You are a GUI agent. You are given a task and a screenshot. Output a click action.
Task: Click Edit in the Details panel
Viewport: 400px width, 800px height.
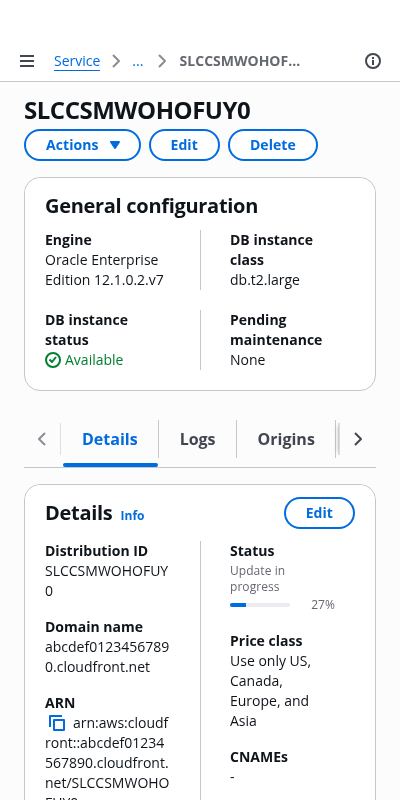click(319, 513)
